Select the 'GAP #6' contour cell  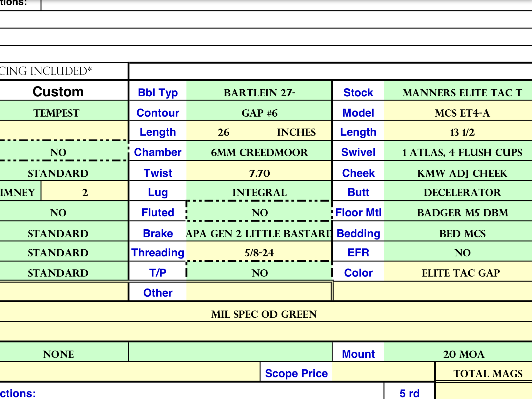(259, 111)
